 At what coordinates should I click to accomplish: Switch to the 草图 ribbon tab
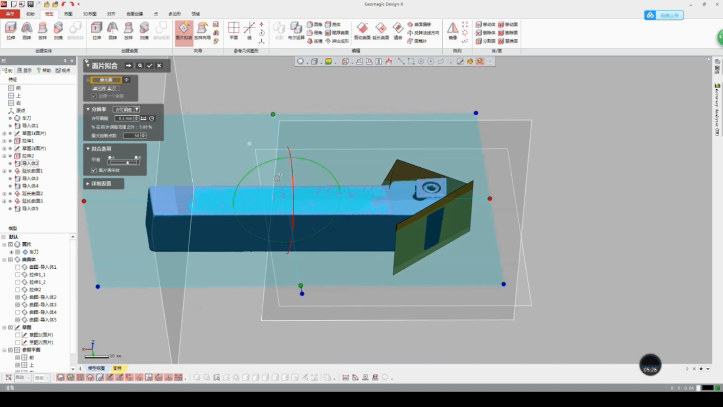[67, 14]
